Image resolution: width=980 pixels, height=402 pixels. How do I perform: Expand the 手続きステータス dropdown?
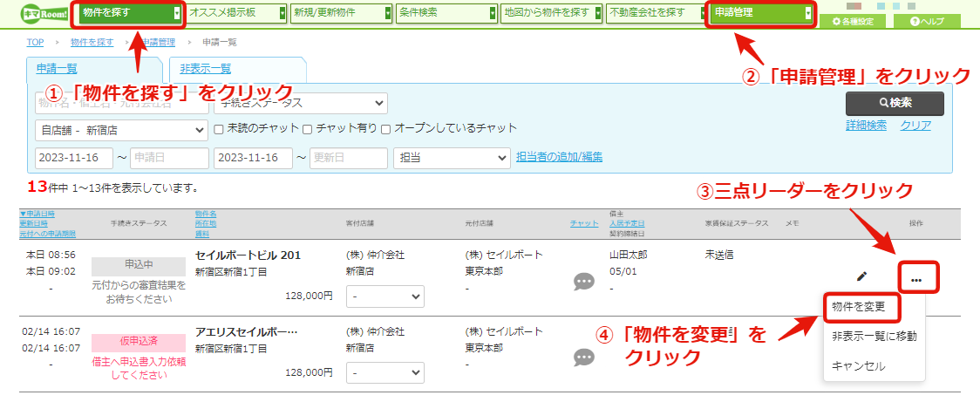[x=301, y=103]
